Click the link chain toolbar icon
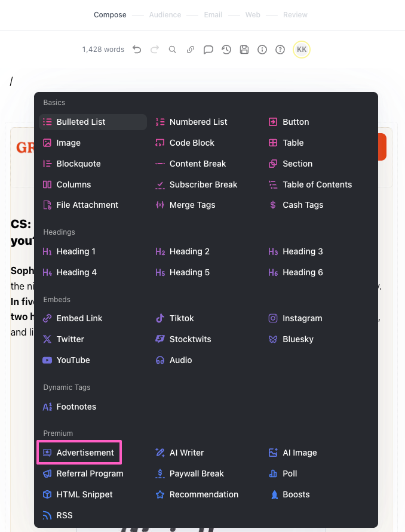This screenshot has width=405, height=532. [191, 50]
